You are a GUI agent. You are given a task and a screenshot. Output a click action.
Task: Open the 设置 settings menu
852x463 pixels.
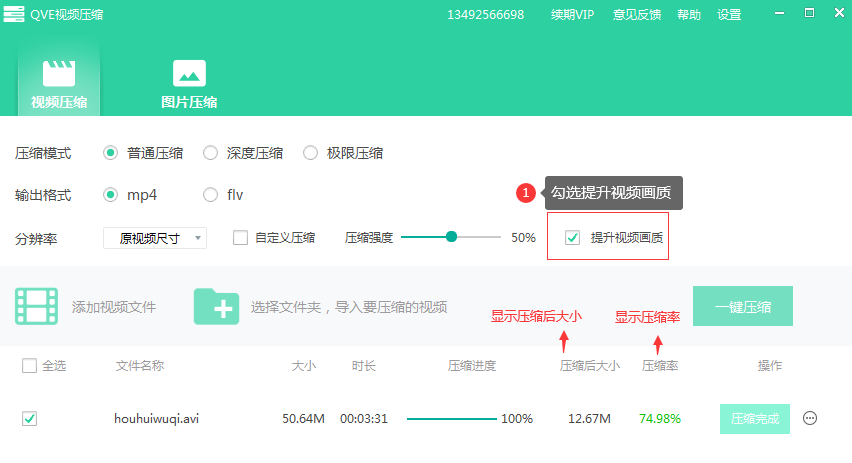coord(729,15)
